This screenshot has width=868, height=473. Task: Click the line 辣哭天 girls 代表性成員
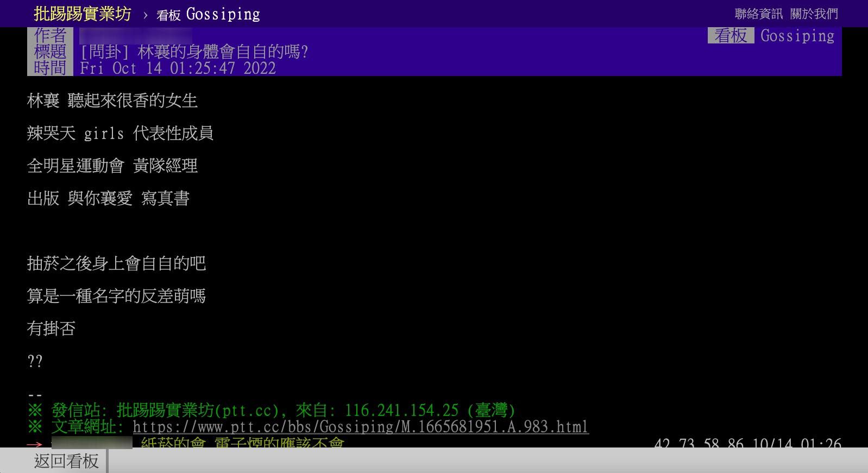coord(120,133)
